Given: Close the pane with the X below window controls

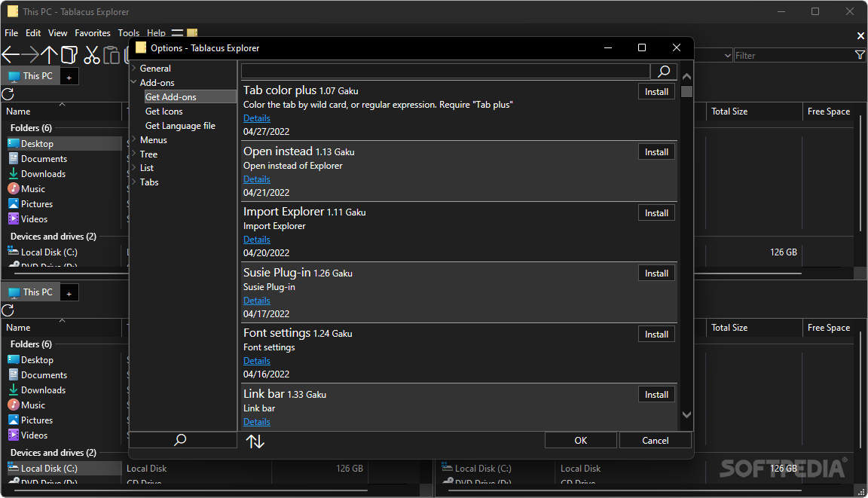Looking at the screenshot, I should point(860,36).
